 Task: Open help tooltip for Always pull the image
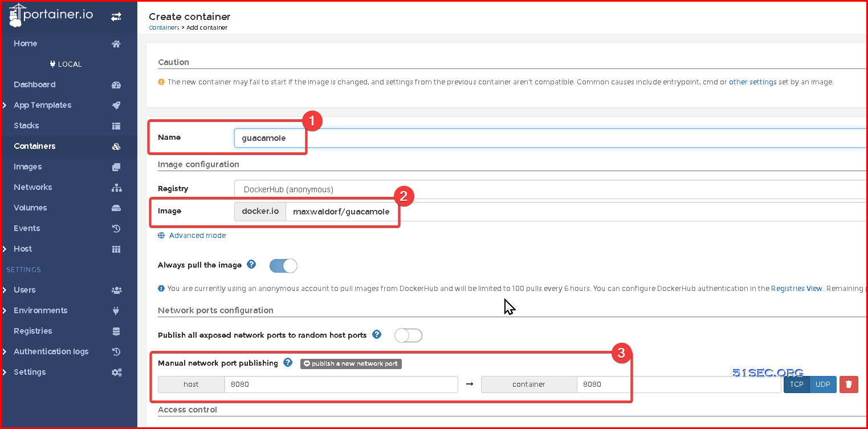click(251, 265)
